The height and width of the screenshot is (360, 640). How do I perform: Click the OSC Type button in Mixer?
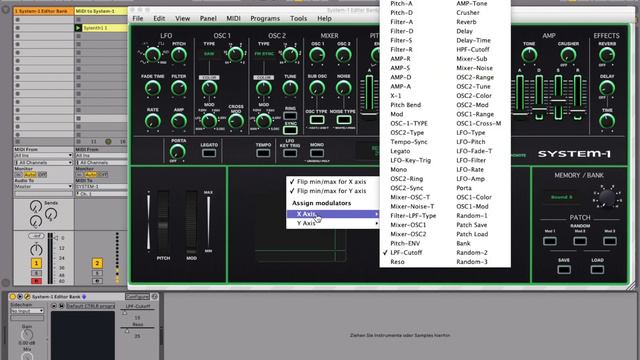click(317, 120)
